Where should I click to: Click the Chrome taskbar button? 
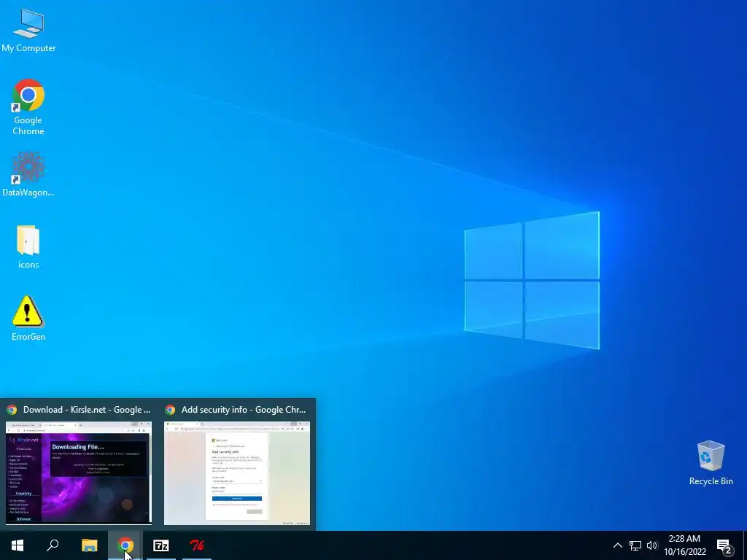click(125, 545)
